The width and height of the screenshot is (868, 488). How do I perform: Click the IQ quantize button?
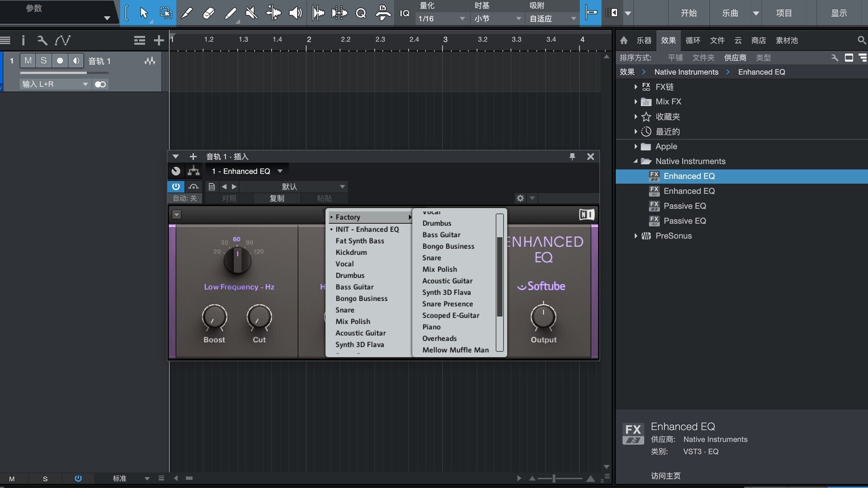[x=405, y=13]
